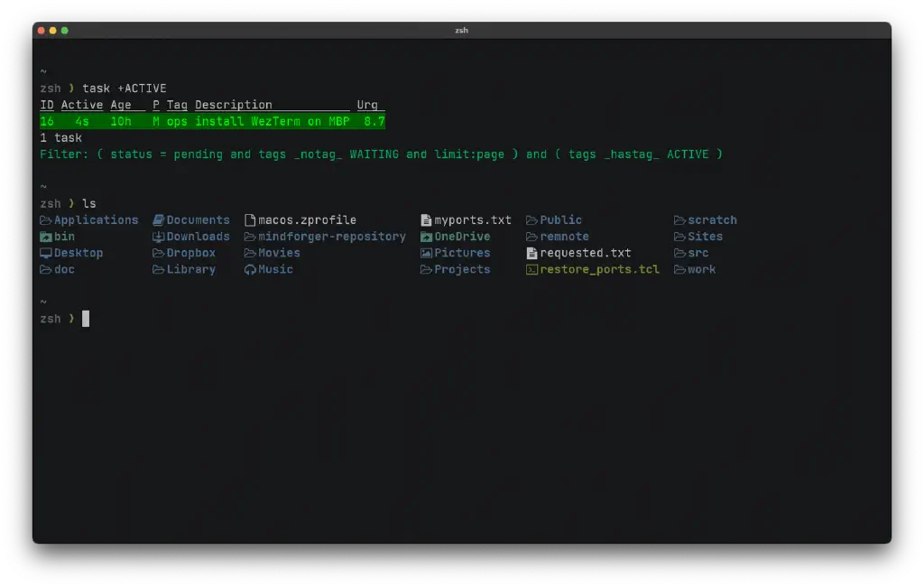
Task: Click the Projects folder name
Action: tap(462, 270)
